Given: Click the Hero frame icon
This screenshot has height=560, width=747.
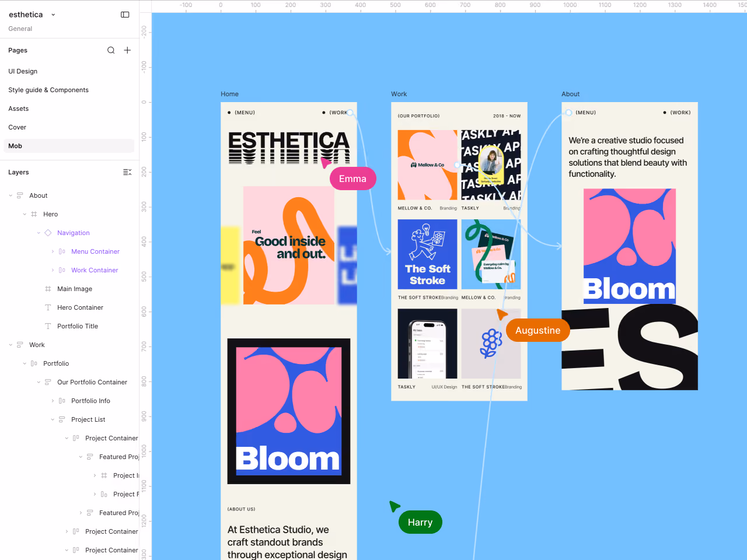Looking at the screenshot, I should [34, 214].
